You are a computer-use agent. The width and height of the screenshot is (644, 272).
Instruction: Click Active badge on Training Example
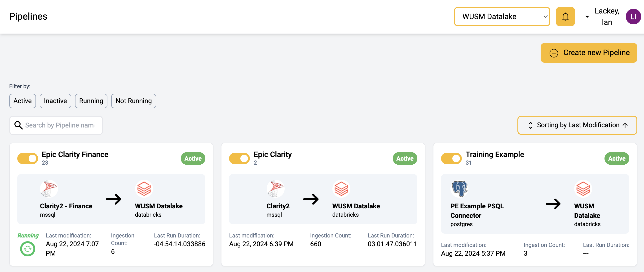pos(617,158)
